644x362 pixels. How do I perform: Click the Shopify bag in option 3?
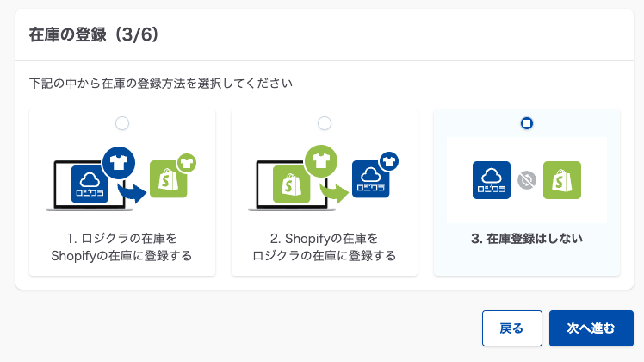[562, 180]
